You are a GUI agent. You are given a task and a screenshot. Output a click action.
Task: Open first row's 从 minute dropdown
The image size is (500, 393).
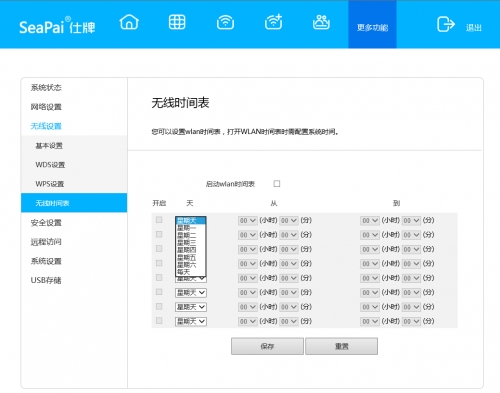(289, 220)
